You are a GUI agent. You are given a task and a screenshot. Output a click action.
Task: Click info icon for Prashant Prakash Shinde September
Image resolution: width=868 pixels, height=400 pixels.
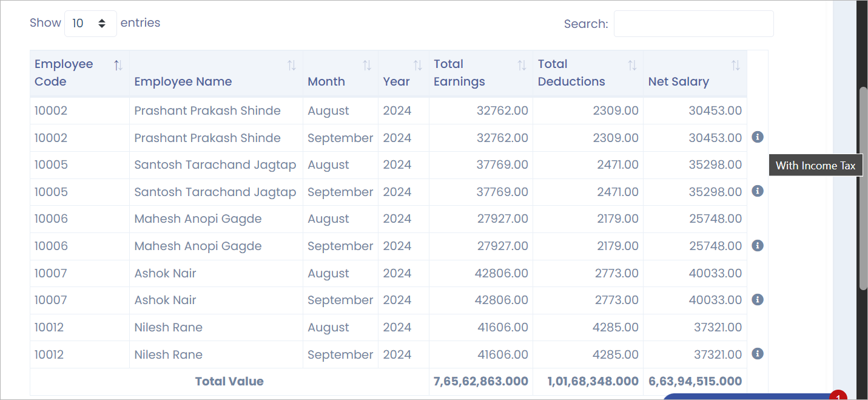coord(757,137)
